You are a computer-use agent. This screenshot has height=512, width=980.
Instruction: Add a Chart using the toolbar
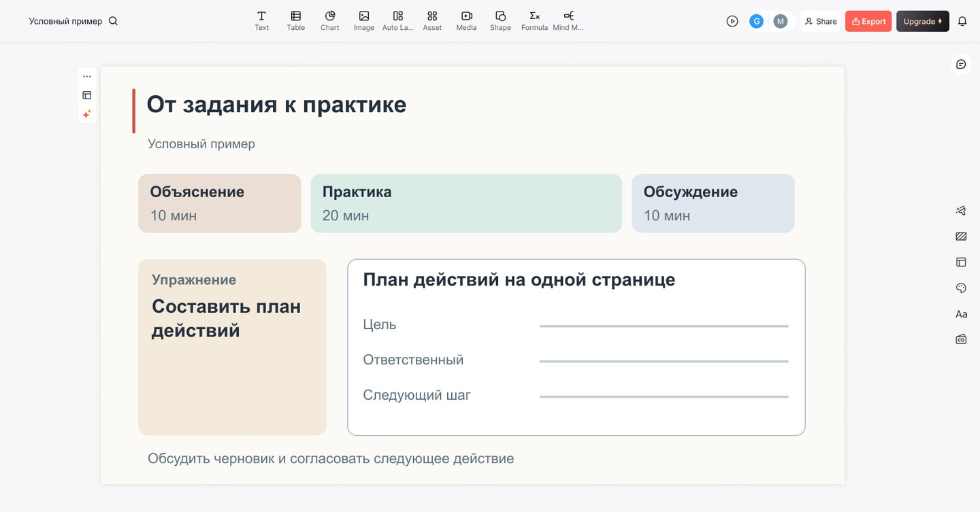pyautogui.click(x=330, y=20)
